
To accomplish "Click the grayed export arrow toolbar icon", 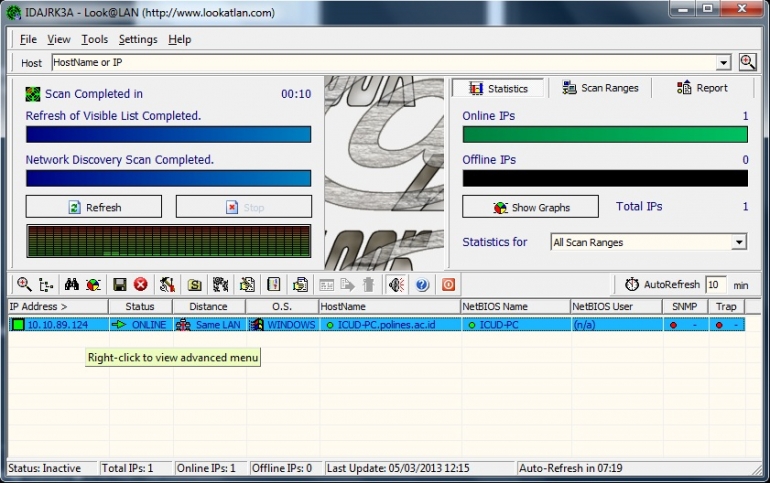I will click(x=347, y=285).
